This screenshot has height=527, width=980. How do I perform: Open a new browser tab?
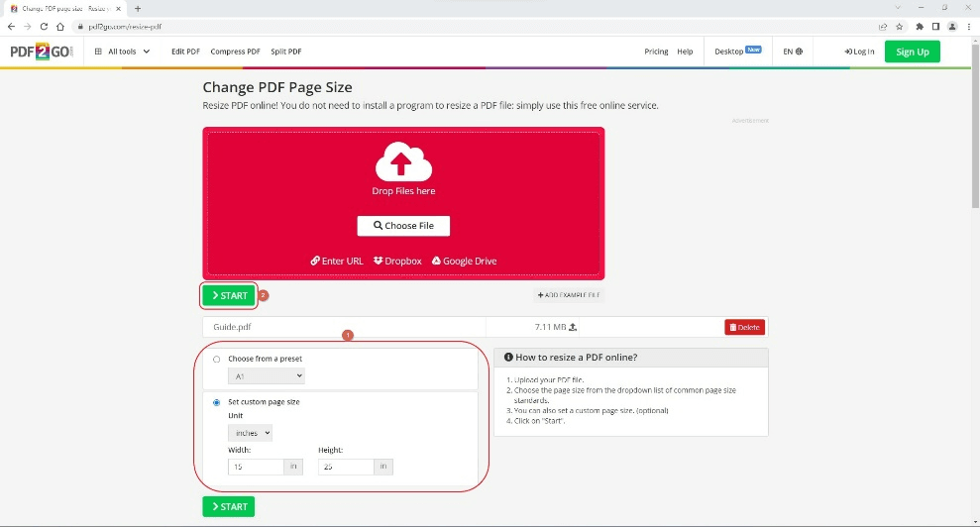click(x=138, y=9)
